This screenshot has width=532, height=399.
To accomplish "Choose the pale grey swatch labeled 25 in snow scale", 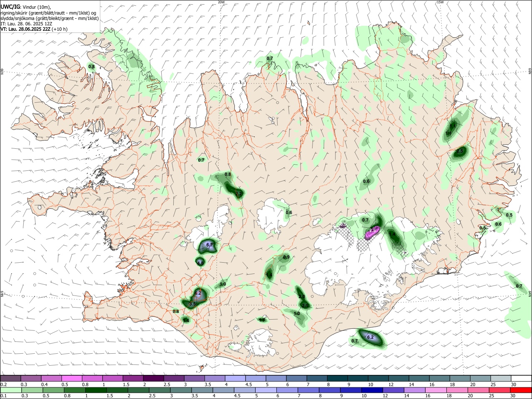I will 501,379.
